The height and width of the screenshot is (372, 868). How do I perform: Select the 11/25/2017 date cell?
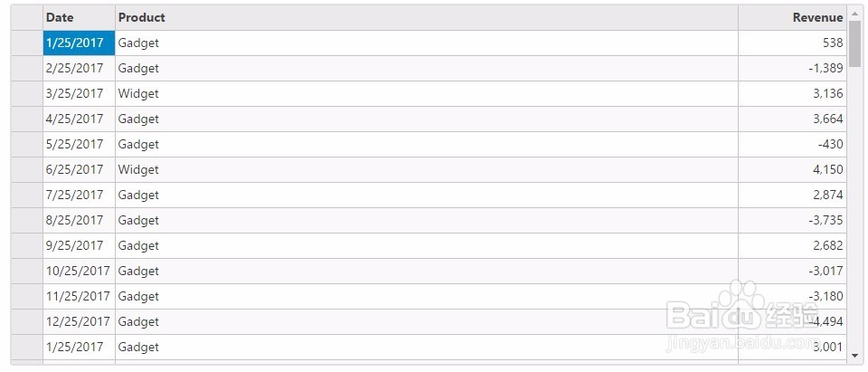pos(79,296)
